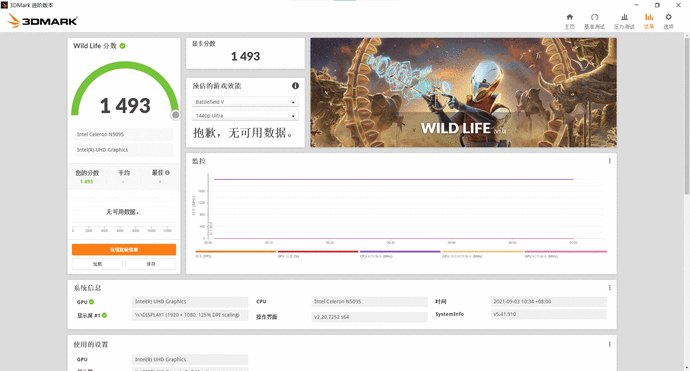Image resolution: width=690 pixels, height=371 pixels.
Task: Click the graphics score card showing 1 493
Action: point(245,53)
